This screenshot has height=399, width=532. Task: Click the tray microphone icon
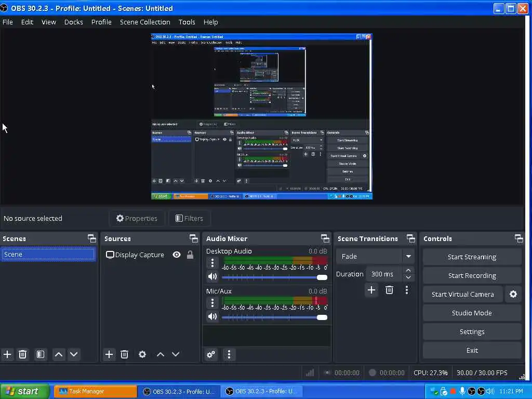point(462,391)
